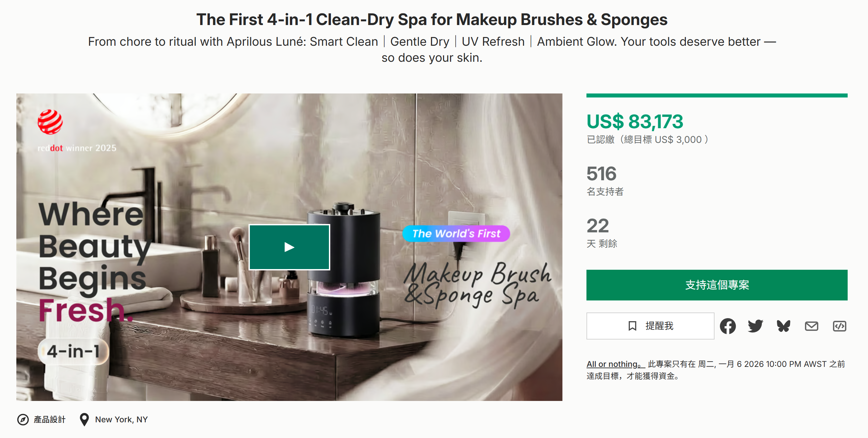
Task: Share the project on Twitter
Action: click(755, 326)
